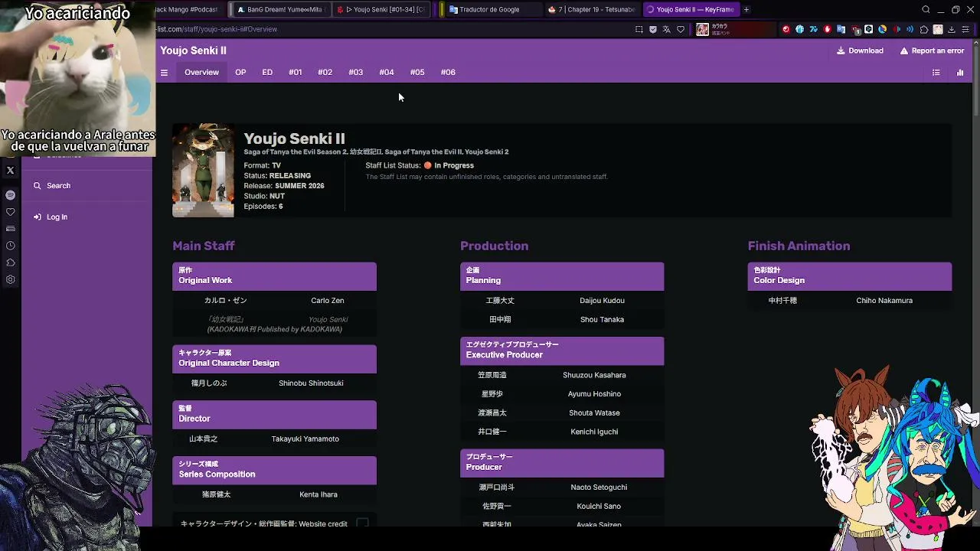Open the X (Twitter) sidebar icon
Viewport: 980px width, 551px height.
[11, 171]
